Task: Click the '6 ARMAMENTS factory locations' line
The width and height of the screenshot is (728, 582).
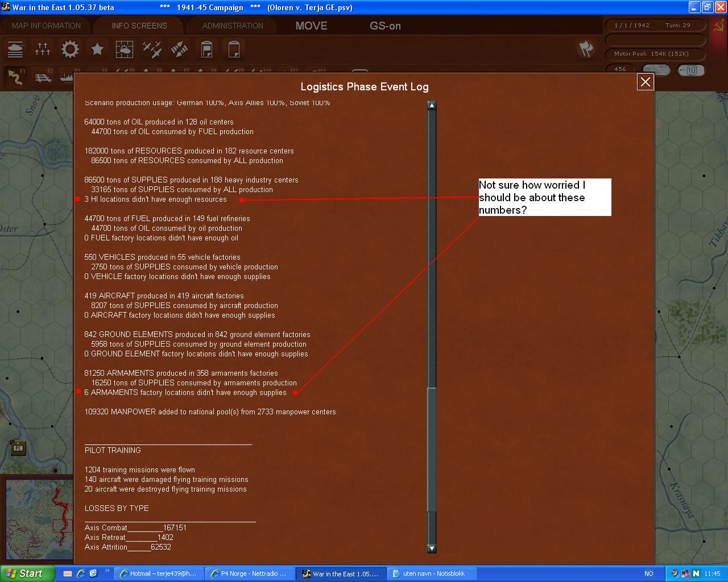Action: point(185,393)
